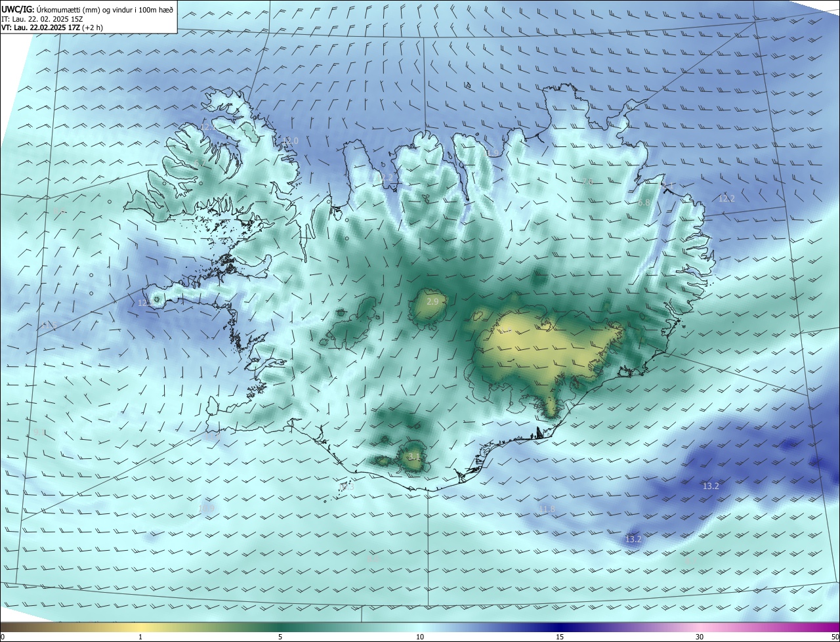
Task: Click the '1' tick on the color scale
Action: click(140, 637)
